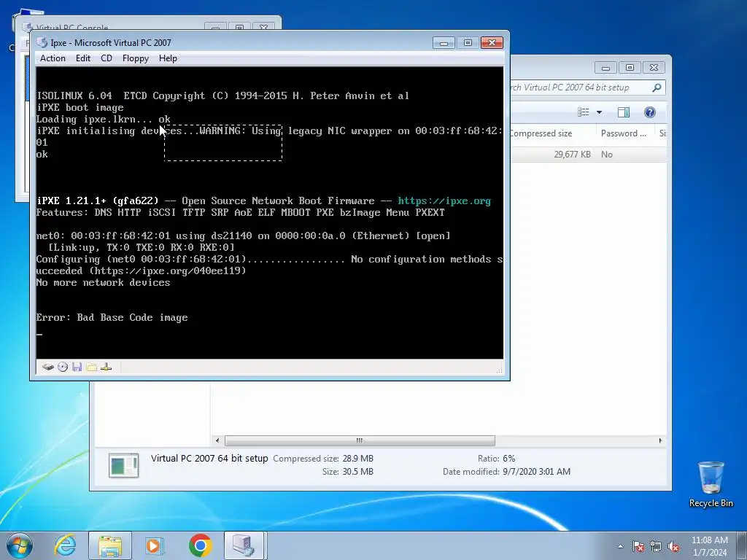Viewport: 747px width, 560px height.
Task: Open Explorer help question mark icon
Action: (650, 112)
